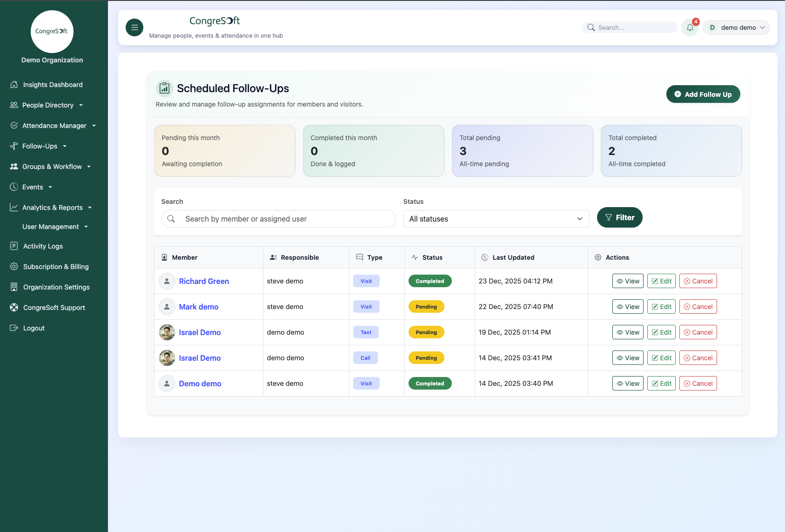Open the Insights Dashboard from the sidebar

coord(52,84)
